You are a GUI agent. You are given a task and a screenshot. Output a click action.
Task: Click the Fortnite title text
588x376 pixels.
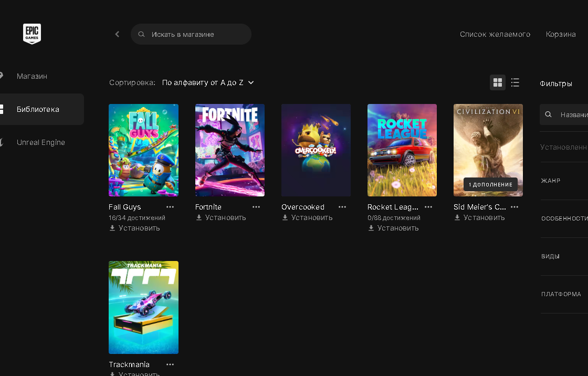[208, 207]
